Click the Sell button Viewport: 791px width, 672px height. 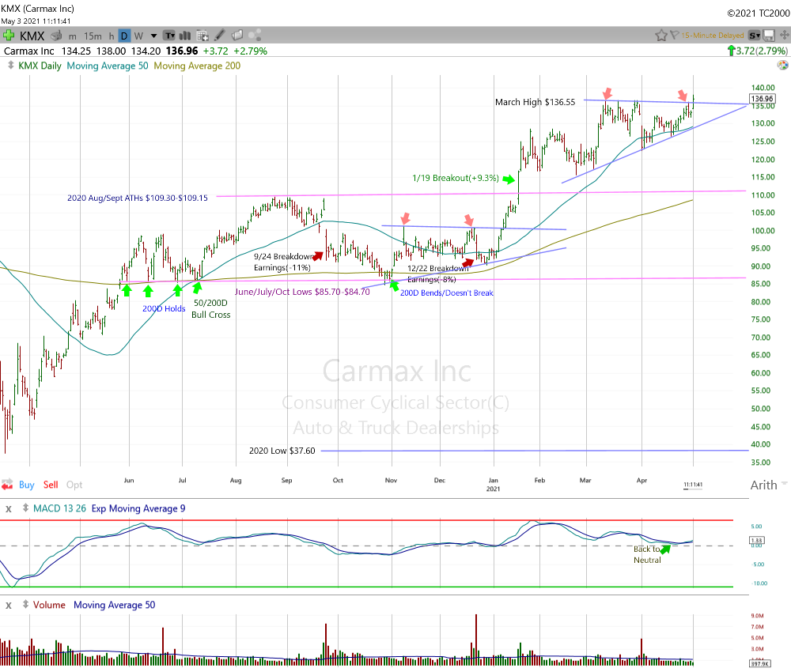(51, 485)
